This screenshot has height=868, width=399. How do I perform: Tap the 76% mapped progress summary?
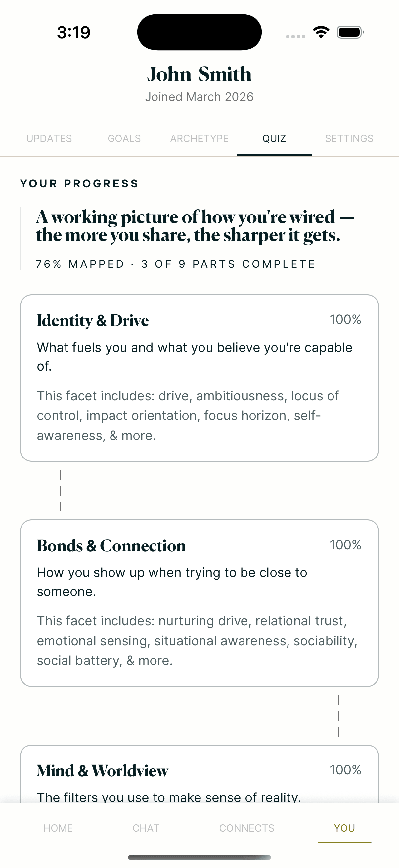(x=175, y=264)
